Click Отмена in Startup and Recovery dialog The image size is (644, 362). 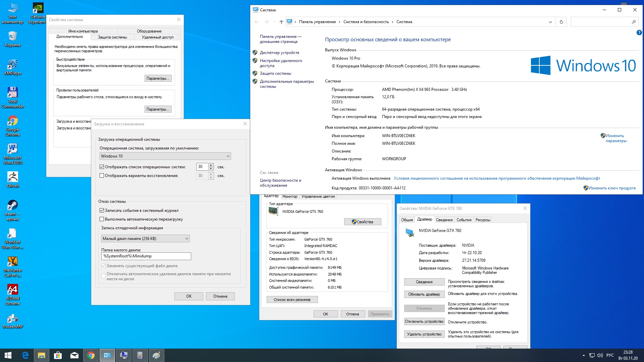[x=220, y=296]
